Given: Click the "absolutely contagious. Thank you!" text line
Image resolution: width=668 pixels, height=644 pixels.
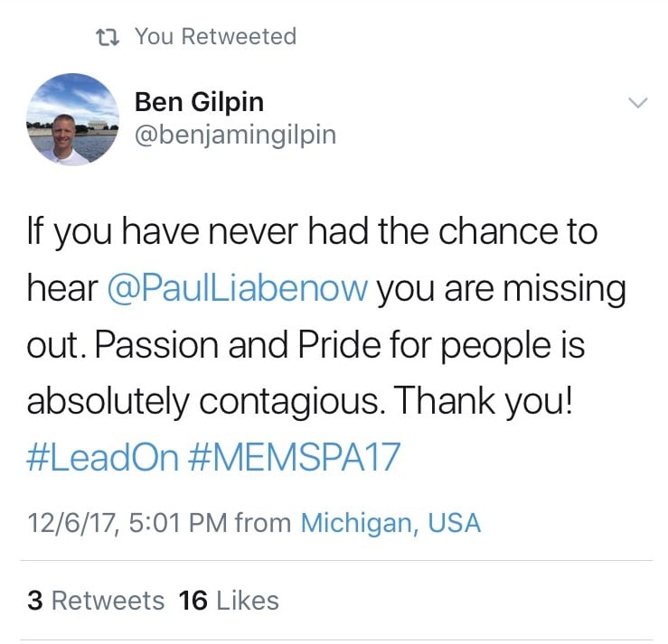Looking at the screenshot, I should click(x=299, y=402).
